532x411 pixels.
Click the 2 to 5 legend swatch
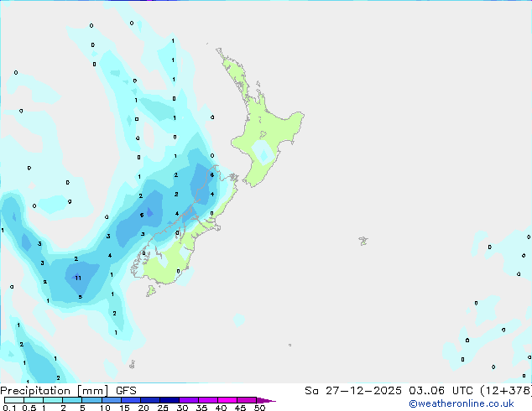[72, 400]
